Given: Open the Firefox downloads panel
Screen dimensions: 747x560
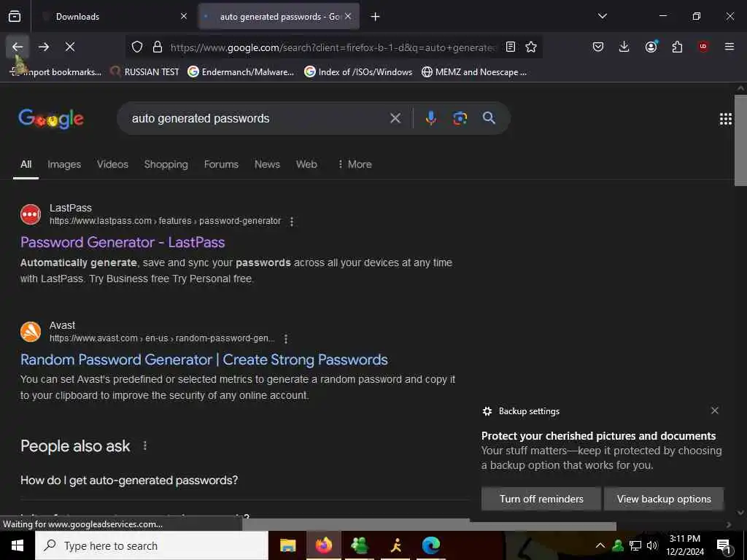Looking at the screenshot, I should 624,47.
